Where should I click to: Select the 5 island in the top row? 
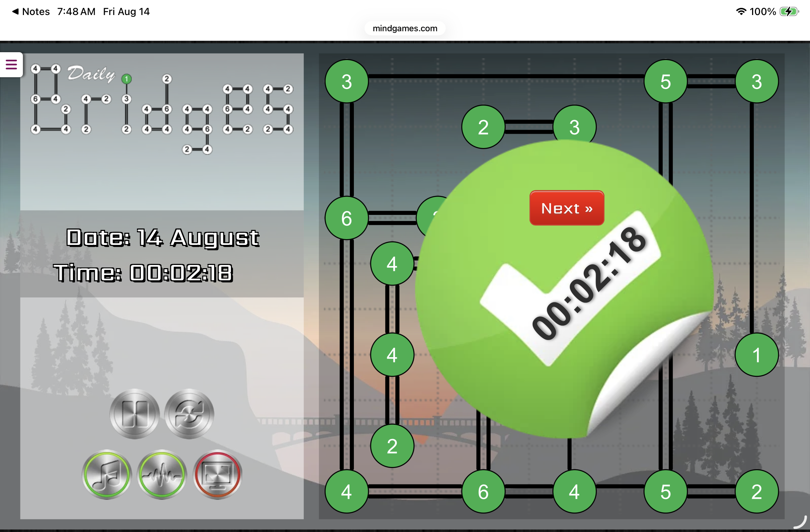click(665, 82)
